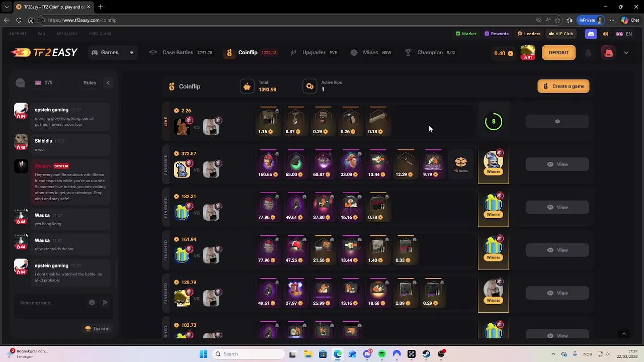
Task: Click the countdown timer circle showing 8
Action: [494, 122]
